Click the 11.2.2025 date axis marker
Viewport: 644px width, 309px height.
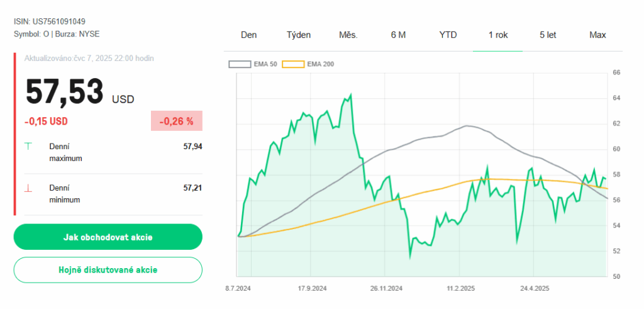[x=460, y=289]
